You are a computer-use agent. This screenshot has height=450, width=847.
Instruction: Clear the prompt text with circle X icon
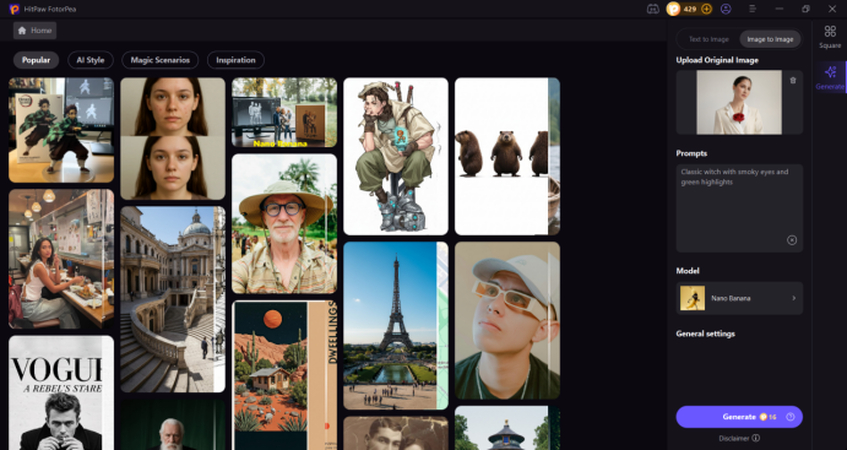792,240
